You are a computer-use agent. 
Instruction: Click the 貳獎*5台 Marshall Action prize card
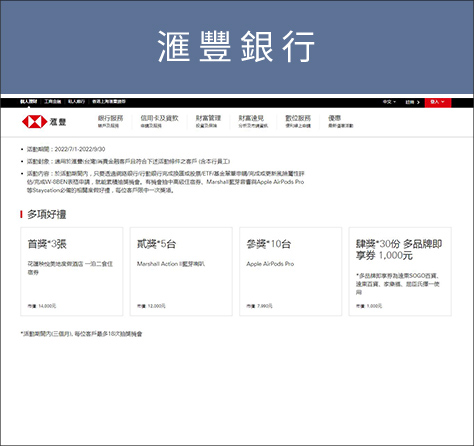[181, 271]
